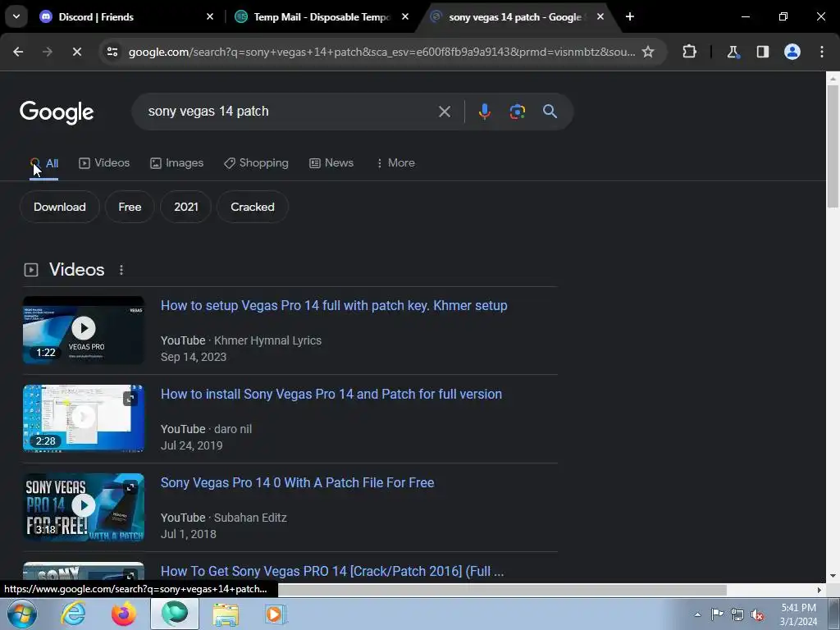Switch to News results tab
The height and width of the screenshot is (630, 840).
pyautogui.click(x=331, y=163)
